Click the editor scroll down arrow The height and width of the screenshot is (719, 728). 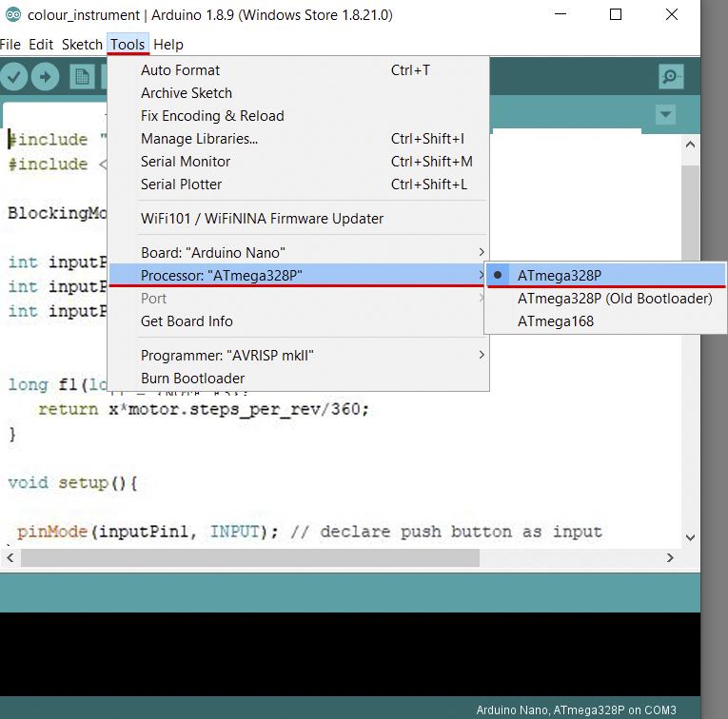(x=690, y=537)
